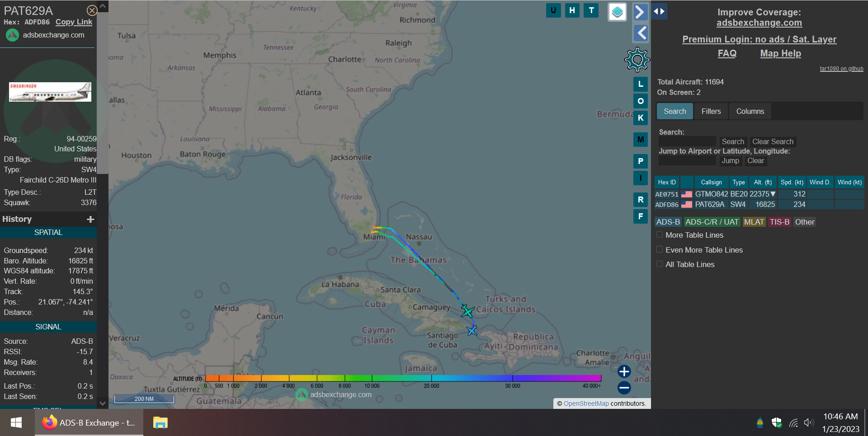Click the U map toggle button
Viewport: 868px width, 436px height.
pyautogui.click(x=553, y=10)
